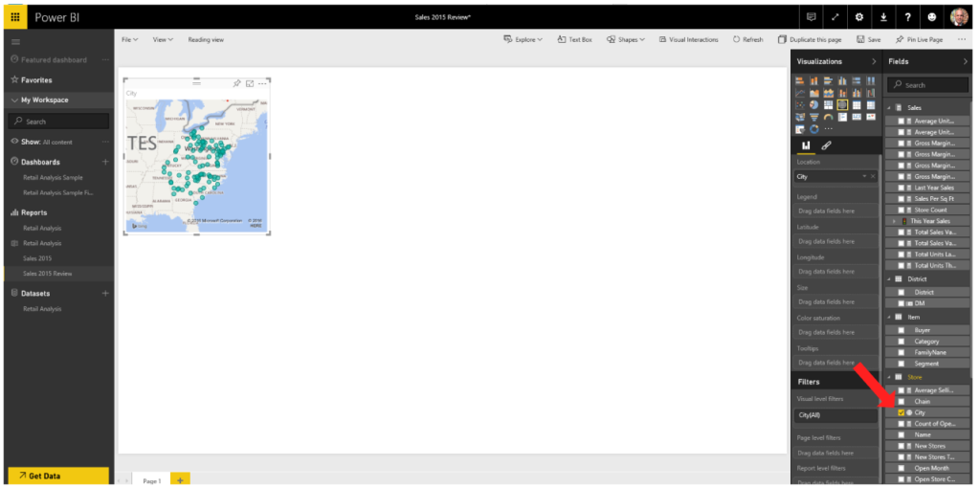The width and height of the screenshot is (980, 488).
Task: Open the Shapes dropdown
Action: 626,39
